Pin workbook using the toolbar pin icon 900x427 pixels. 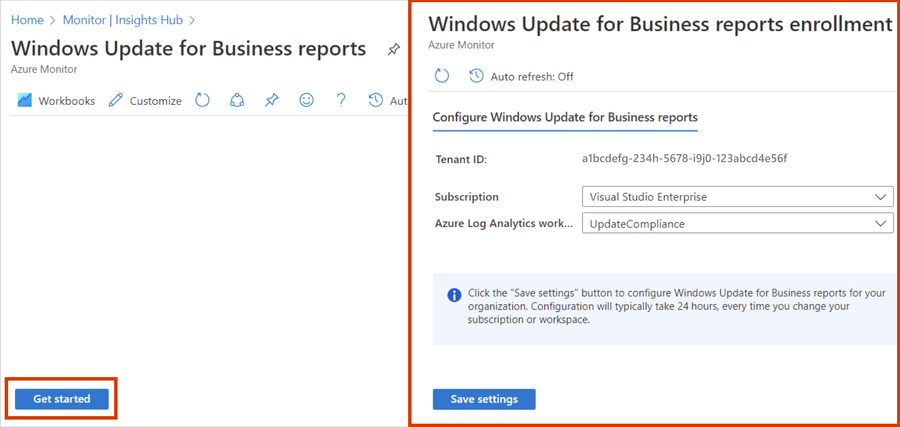click(271, 100)
